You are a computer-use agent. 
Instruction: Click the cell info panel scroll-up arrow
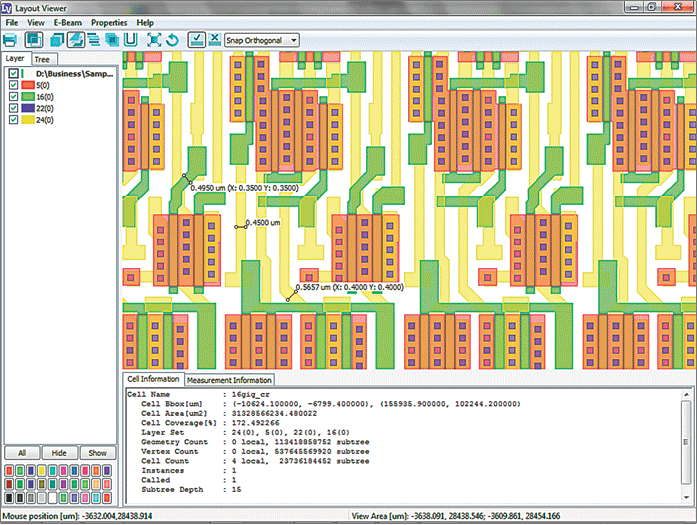pos(686,394)
